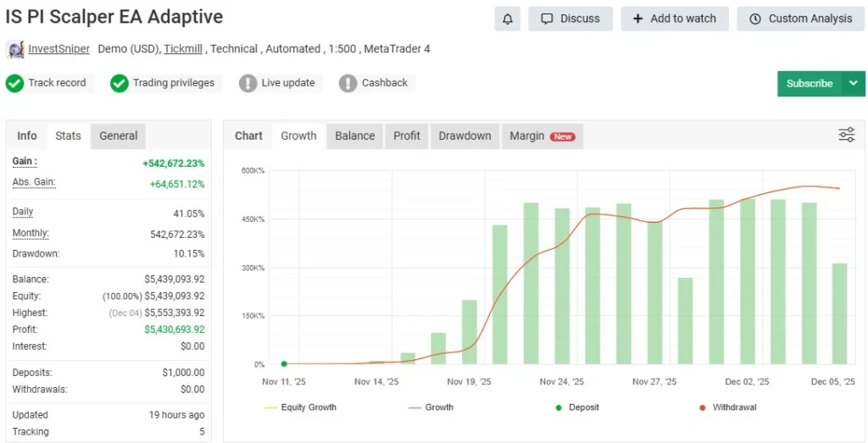Click the Discuss button
Viewport: 868px width, 443px height.
pos(570,19)
